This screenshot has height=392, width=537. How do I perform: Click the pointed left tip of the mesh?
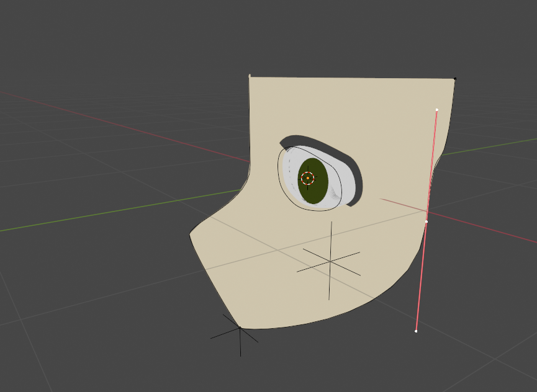click(191, 234)
